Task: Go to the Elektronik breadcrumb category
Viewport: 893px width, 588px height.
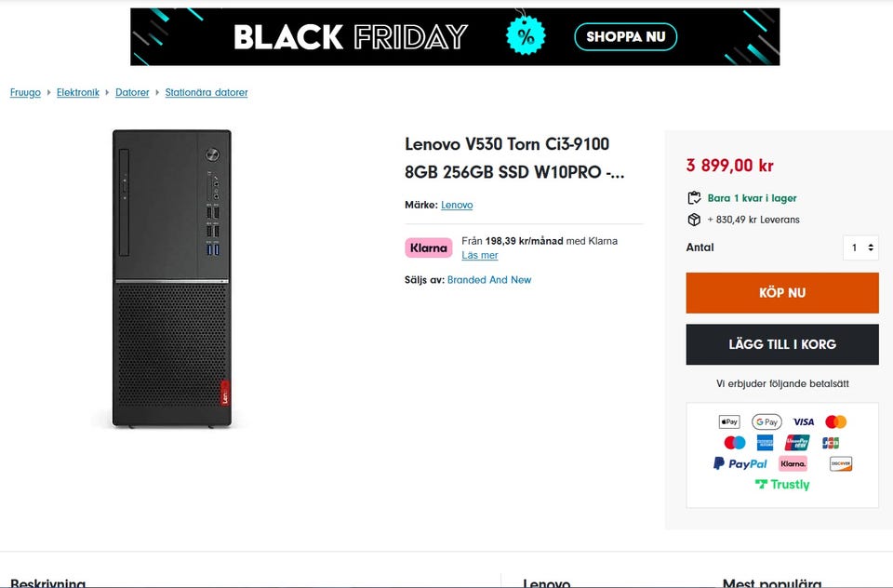Action: pyautogui.click(x=78, y=93)
